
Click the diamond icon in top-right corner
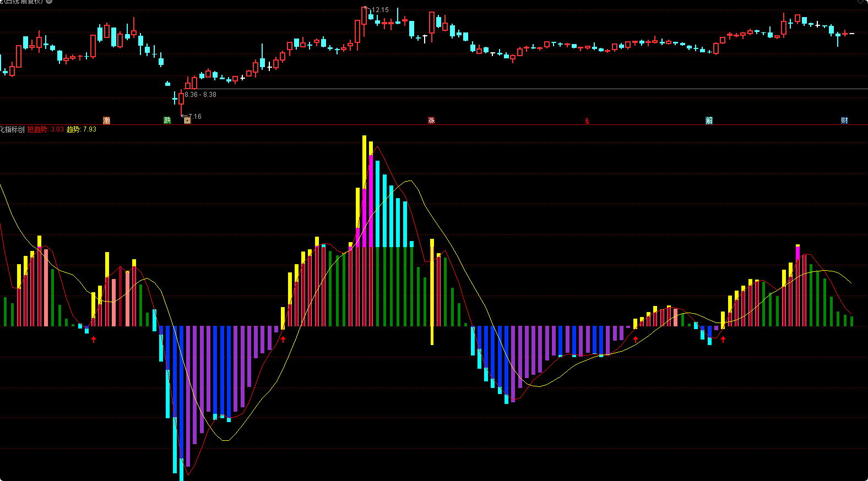861,2
